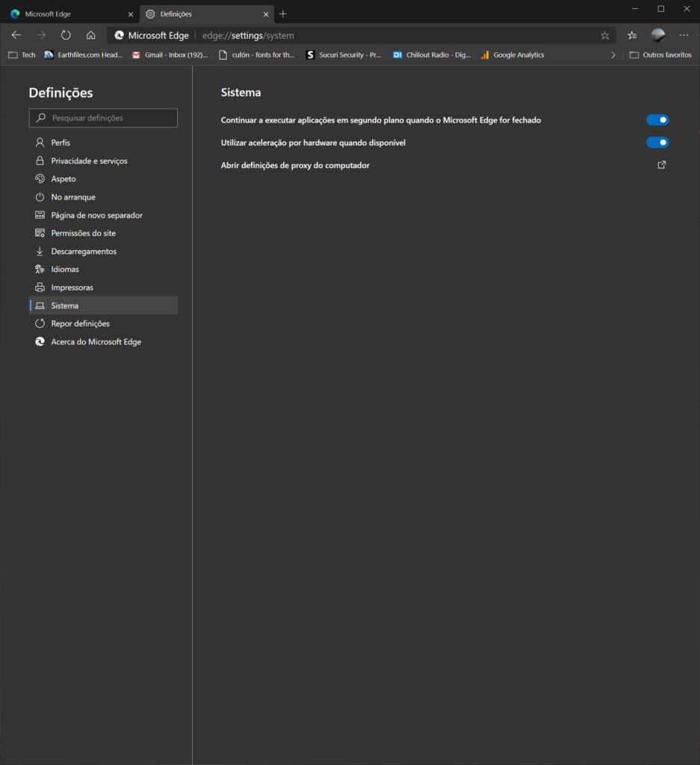Image resolution: width=700 pixels, height=765 pixels.
Task: Expand hidden bookmarks chevron
Action: (x=613, y=55)
